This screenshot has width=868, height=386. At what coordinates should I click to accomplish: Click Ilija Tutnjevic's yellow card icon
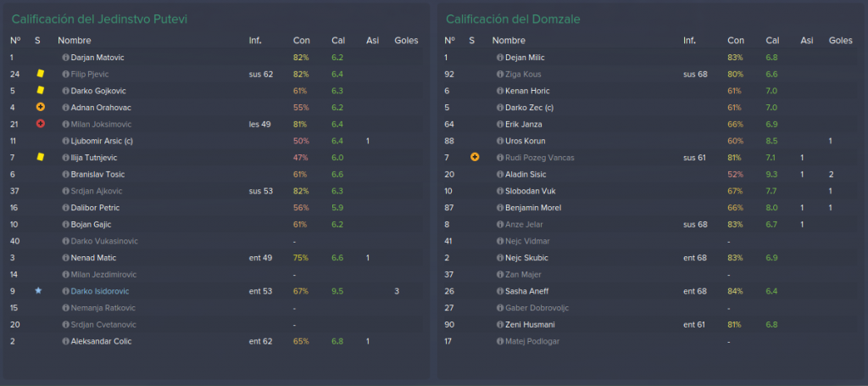pos(40,157)
